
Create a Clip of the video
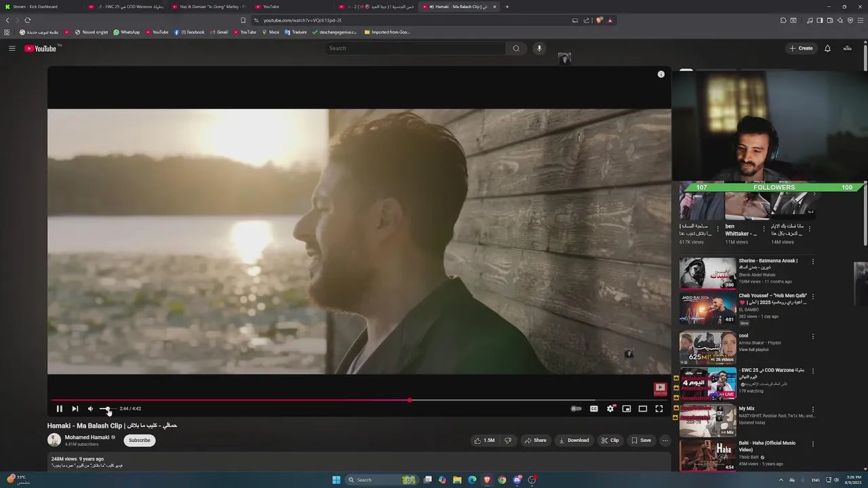610,441
